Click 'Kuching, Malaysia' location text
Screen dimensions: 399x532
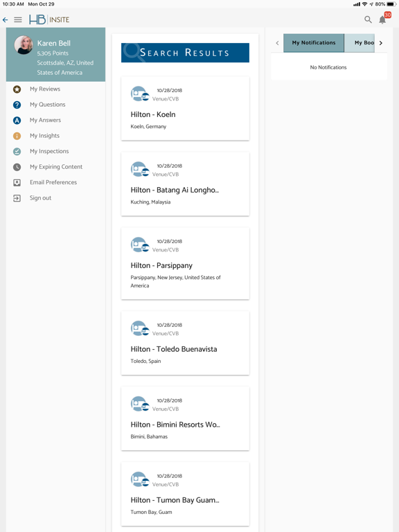click(x=150, y=202)
